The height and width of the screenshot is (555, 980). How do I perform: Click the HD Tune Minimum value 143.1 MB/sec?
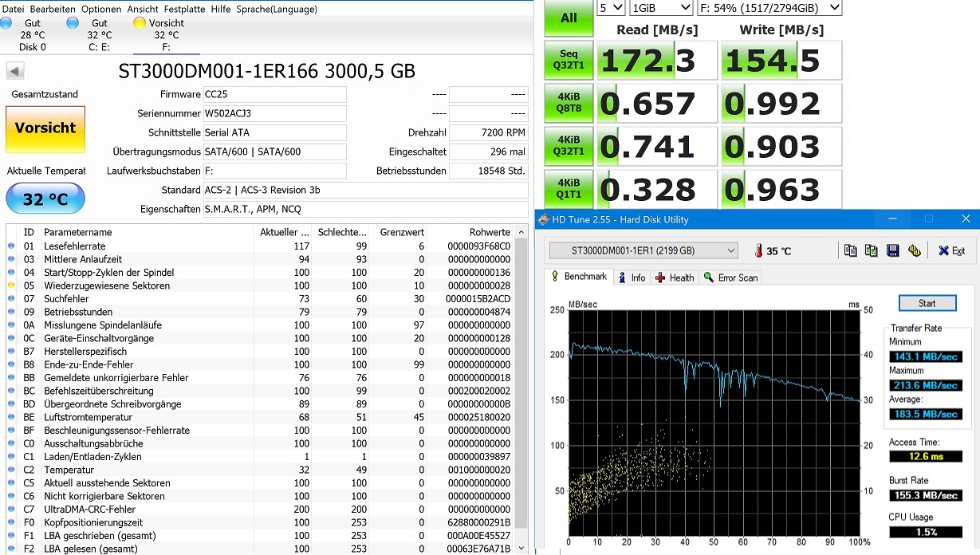926,356
